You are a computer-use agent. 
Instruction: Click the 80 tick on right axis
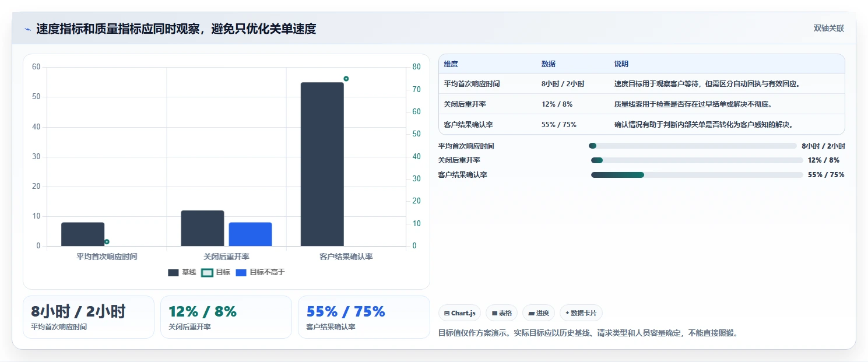[416, 67]
